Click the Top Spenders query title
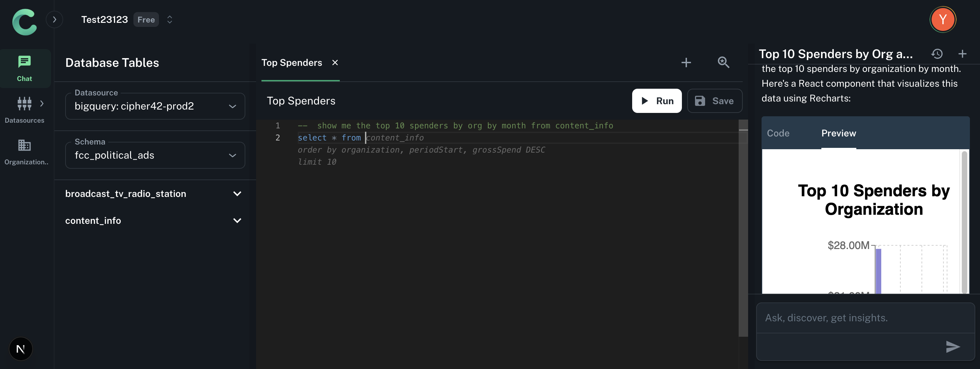Image resolution: width=980 pixels, height=369 pixels. (301, 101)
